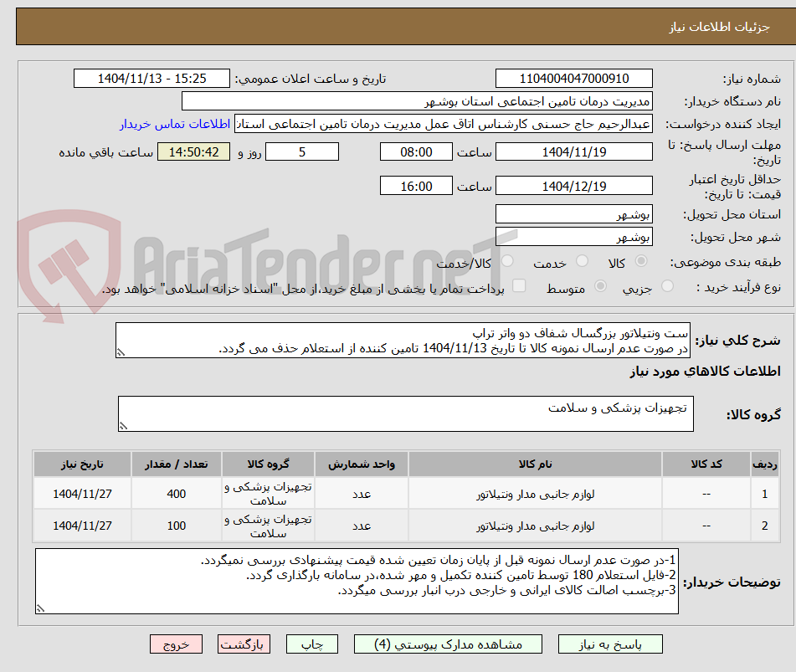Image resolution: width=796 pixels, height=672 pixels.
Task: Click the کد کالا column header
Action: coord(706,464)
